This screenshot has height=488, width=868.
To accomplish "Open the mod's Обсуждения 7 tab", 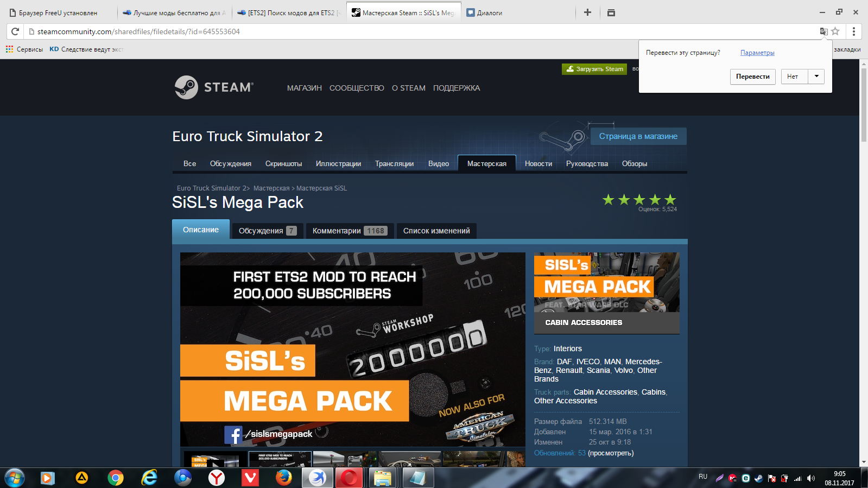I will [x=268, y=231].
